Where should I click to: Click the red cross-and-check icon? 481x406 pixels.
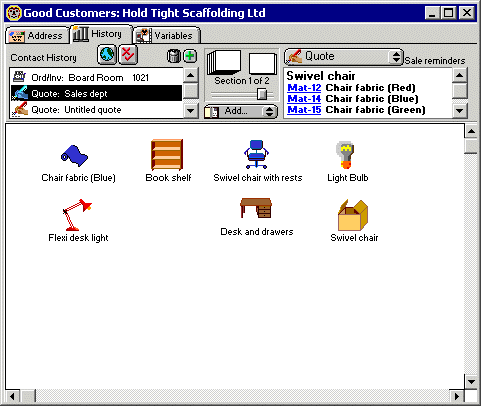click(x=128, y=55)
